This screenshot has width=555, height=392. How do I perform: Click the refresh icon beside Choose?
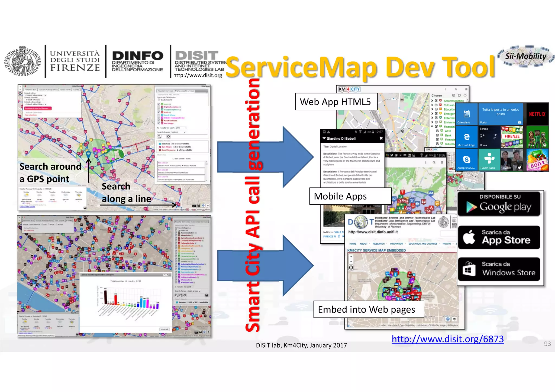(x=465, y=95)
